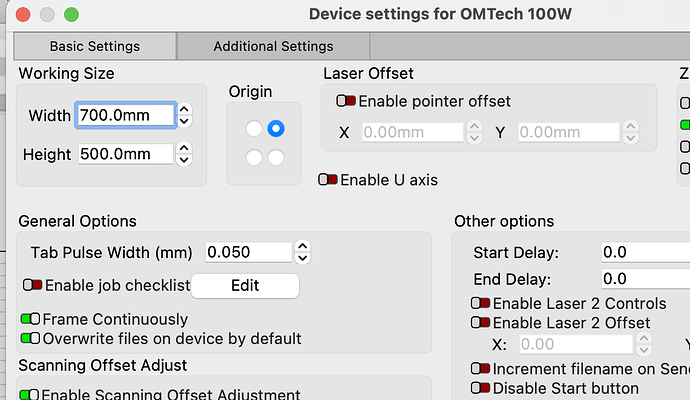Increase Width using stepper up arrow
Viewport: 690px width, 400px height.
point(184,110)
